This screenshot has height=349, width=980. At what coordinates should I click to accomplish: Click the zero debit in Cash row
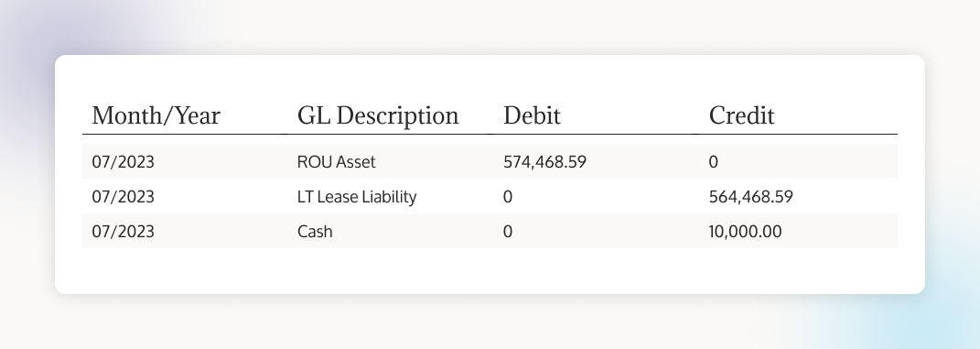(508, 232)
